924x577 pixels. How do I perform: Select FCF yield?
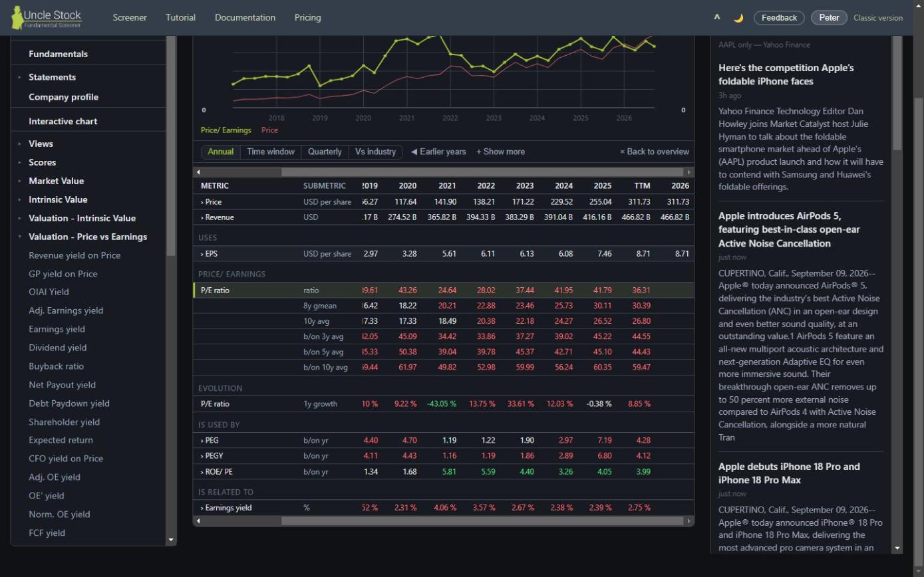(47, 533)
